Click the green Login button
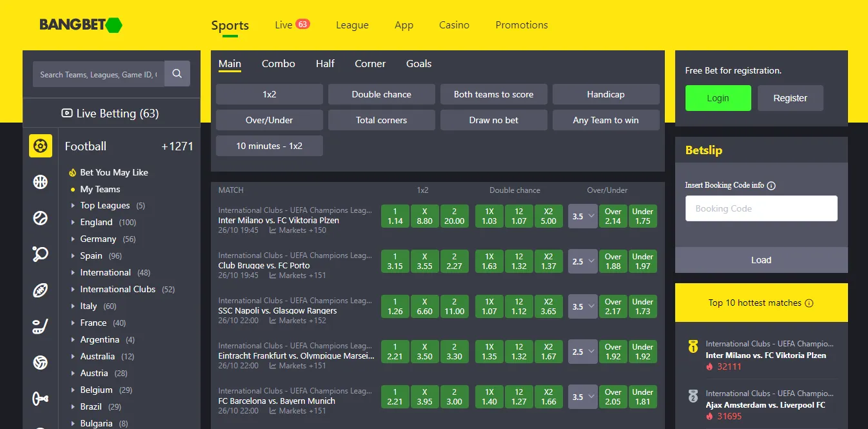This screenshot has height=429, width=868. [718, 98]
